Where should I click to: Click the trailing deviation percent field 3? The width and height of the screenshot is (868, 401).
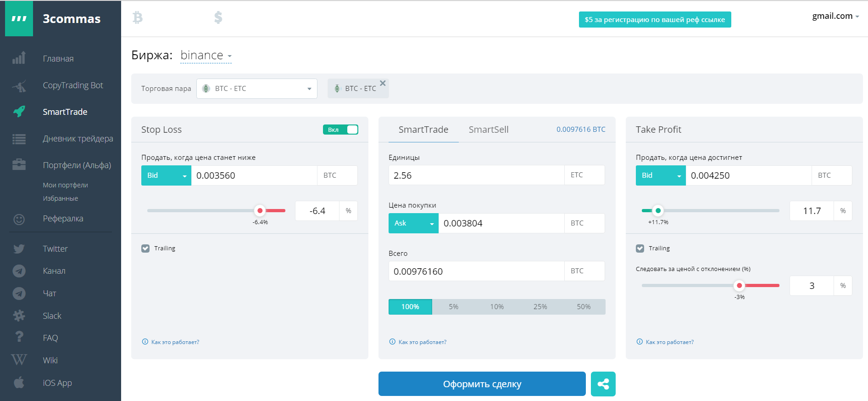[812, 286]
